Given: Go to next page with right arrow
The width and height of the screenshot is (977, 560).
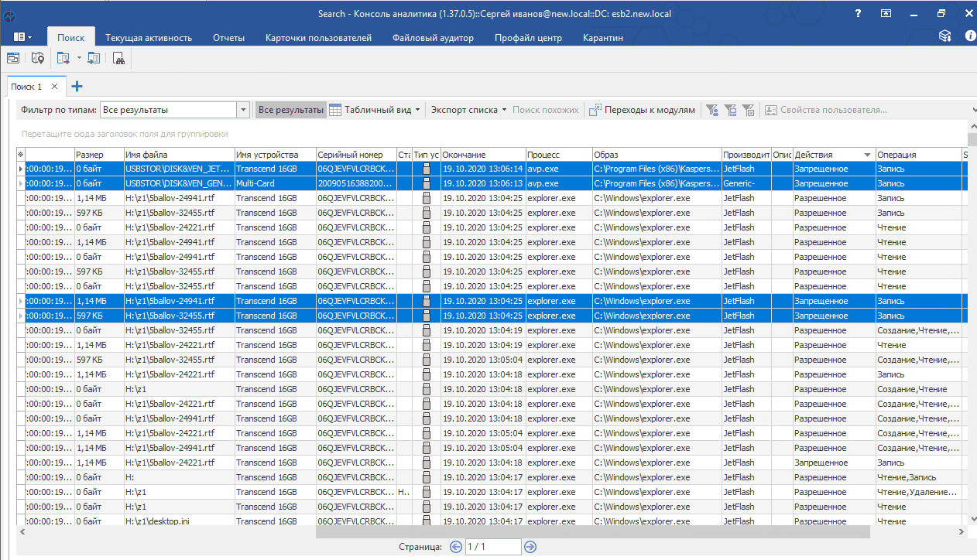Looking at the screenshot, I should 530,547.
